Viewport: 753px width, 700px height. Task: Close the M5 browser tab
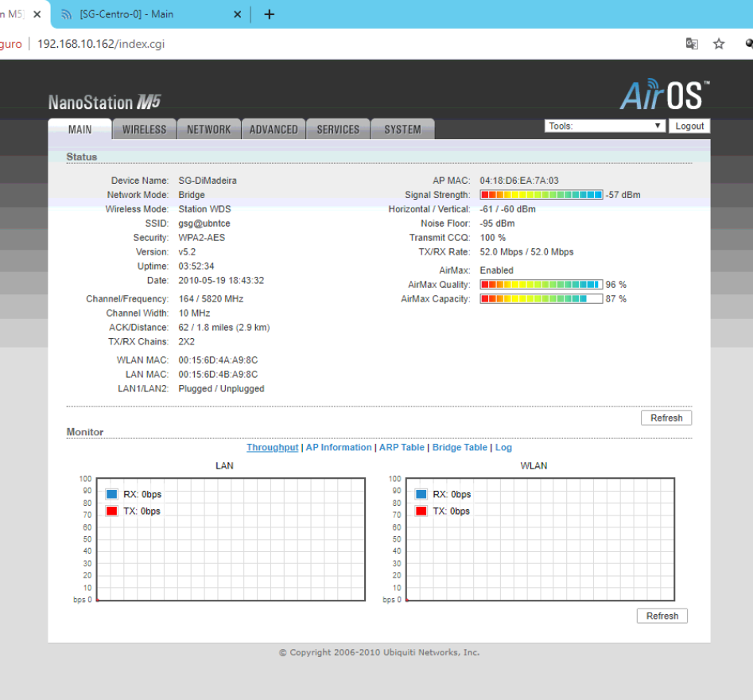[37, 14]
